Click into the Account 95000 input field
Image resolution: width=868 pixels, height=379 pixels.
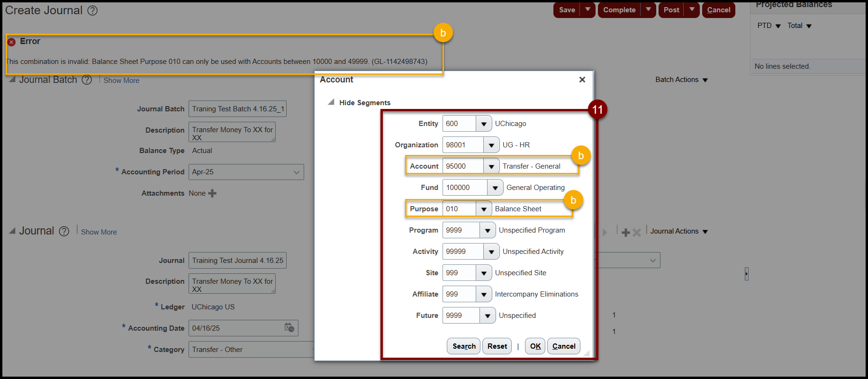tap(462, 166)
